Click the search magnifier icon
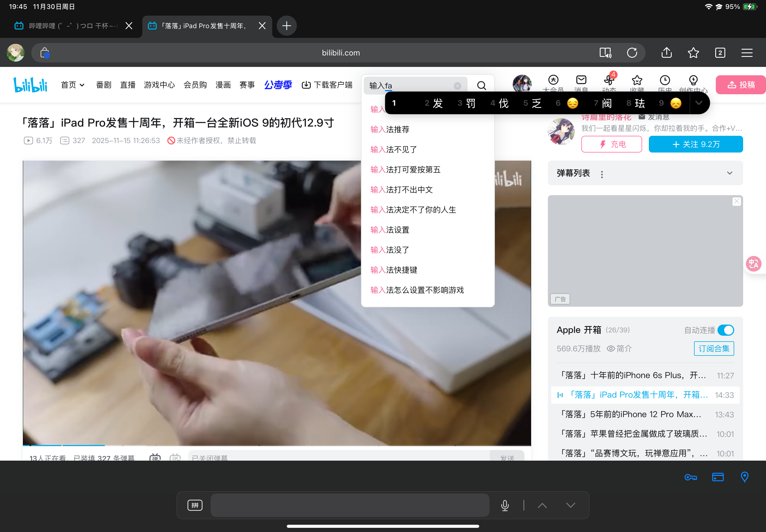Screen dimensions: 766x532 (481, 86)
